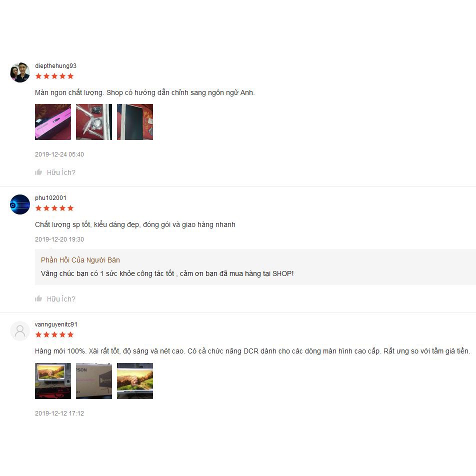Open phu102001's blue profile avatar
The height and width of the screenshot is (476, 476).
20,204
